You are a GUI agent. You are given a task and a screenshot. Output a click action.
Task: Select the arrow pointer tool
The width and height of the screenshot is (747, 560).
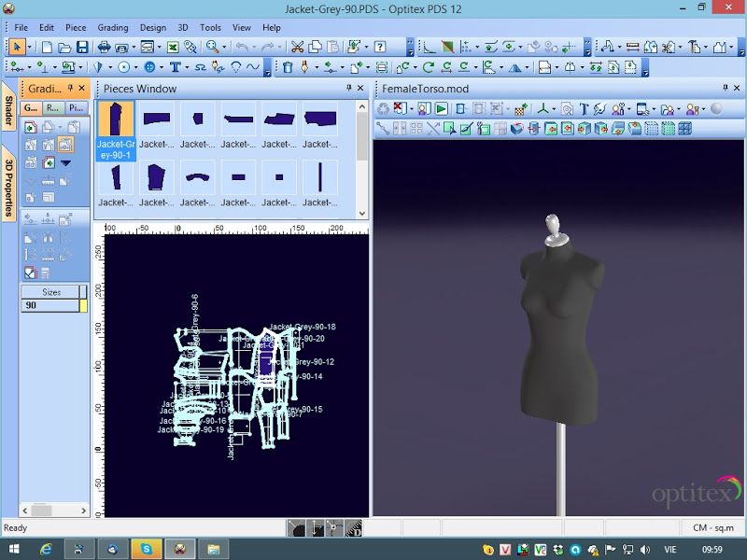pos(17,47)
